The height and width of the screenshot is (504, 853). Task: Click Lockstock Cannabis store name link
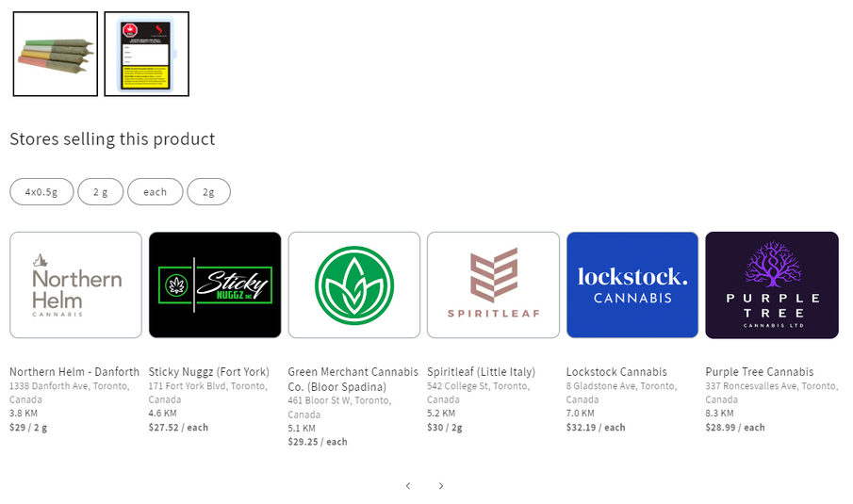tap(616, 372)
